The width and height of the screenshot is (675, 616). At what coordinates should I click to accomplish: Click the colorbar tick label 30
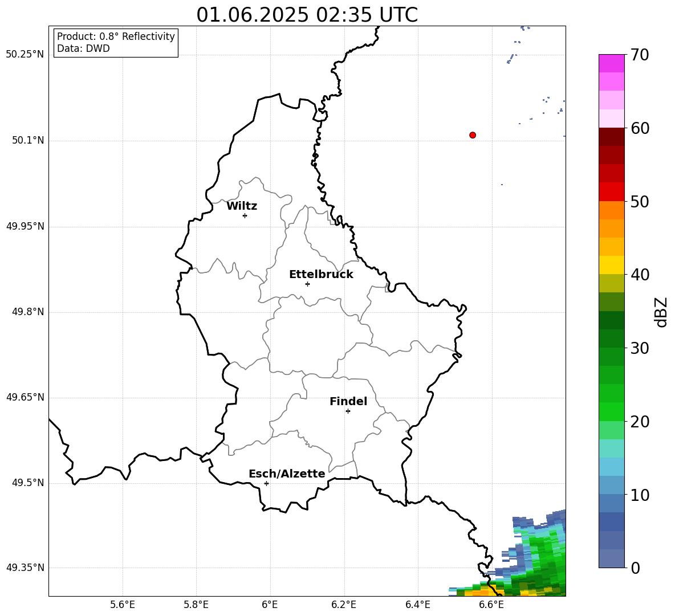tap(640, 348)
